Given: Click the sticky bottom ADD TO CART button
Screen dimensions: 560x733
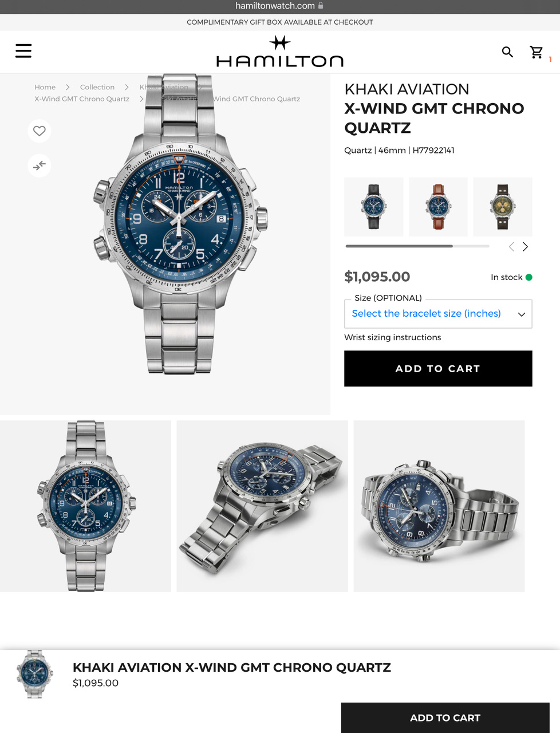Looking at the screenshot, I should tap(445, 718).
